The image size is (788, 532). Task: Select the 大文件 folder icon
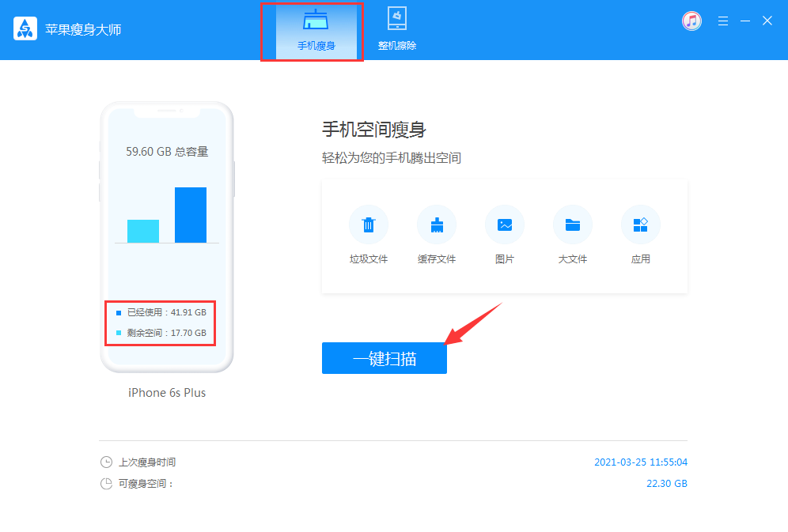pos(572,224)
